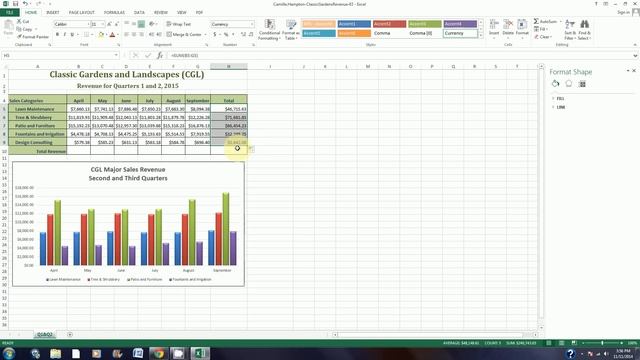Expand the formula bar
640x360 pixels.
pyautogui.click(x=635, y=56)
